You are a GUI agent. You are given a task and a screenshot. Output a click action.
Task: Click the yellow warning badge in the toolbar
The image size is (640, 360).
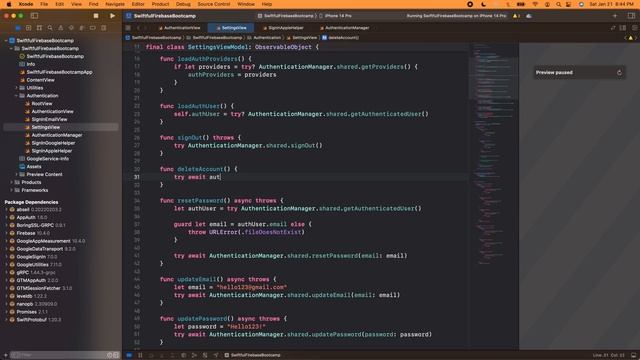coord(516,16)
